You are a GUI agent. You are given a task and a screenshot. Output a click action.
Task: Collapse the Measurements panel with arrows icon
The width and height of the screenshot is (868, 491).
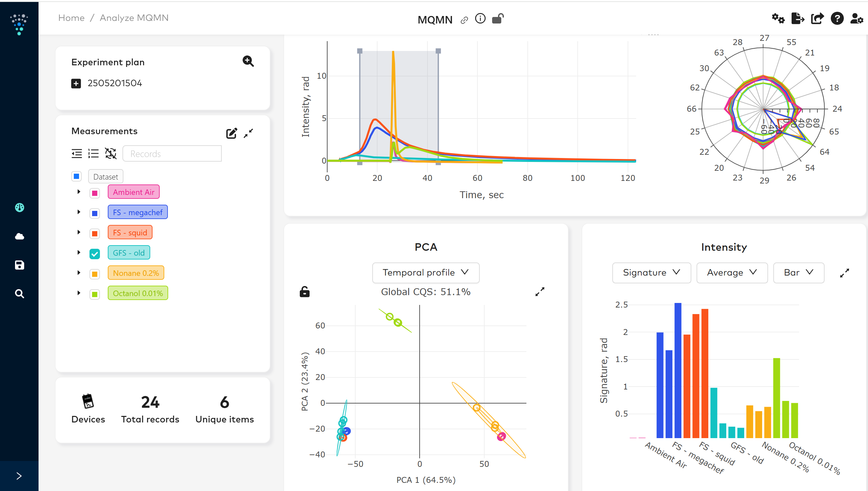tap(249, 133)
